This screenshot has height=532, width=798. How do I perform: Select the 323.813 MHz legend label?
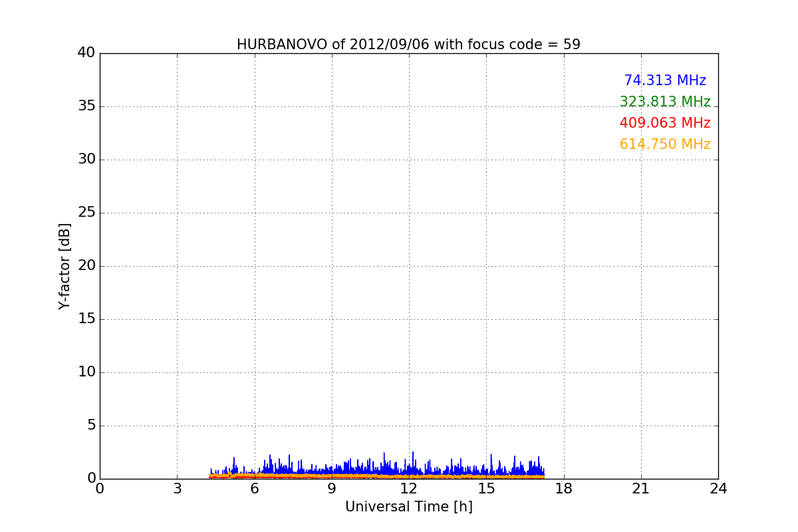(665, 102)
